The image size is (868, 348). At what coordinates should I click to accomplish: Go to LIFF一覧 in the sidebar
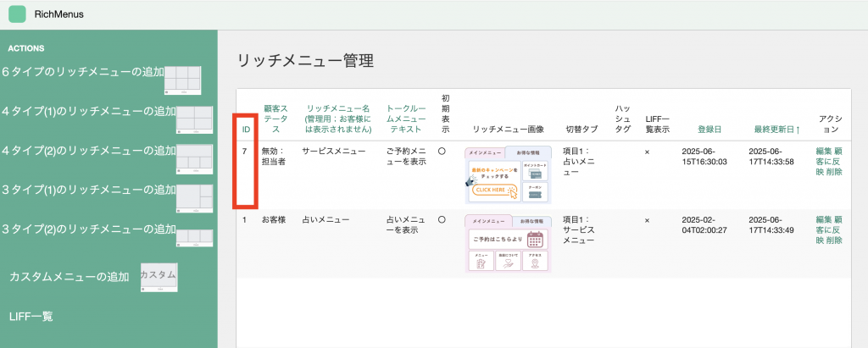(31, 317)
